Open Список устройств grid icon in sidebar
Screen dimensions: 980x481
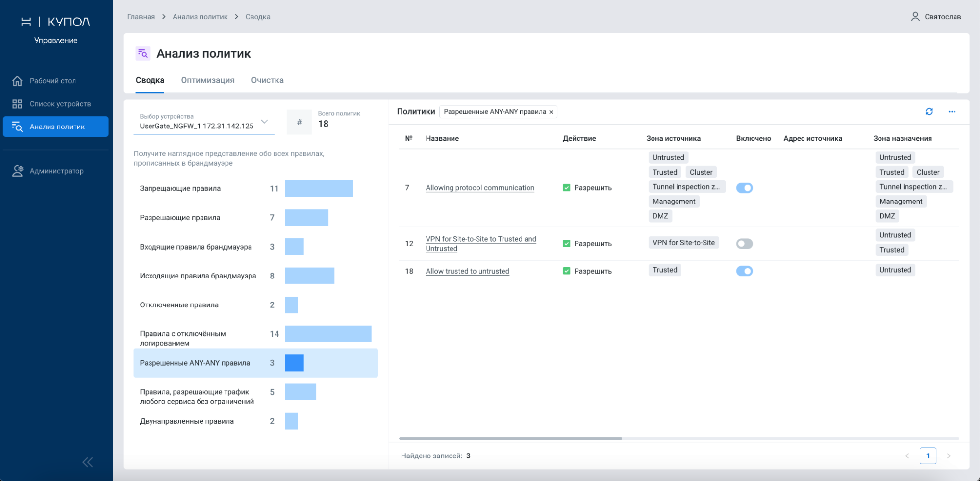[x=17, y=104]
